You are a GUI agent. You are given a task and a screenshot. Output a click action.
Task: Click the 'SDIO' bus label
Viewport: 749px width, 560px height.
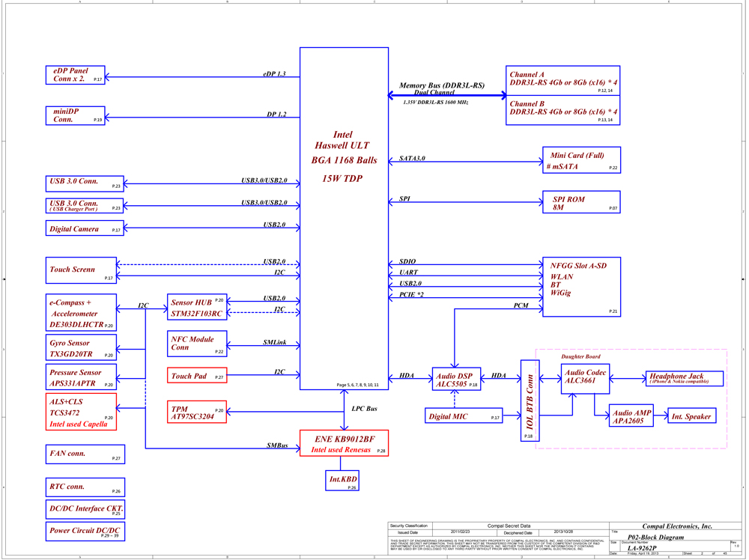click(407, 261)
